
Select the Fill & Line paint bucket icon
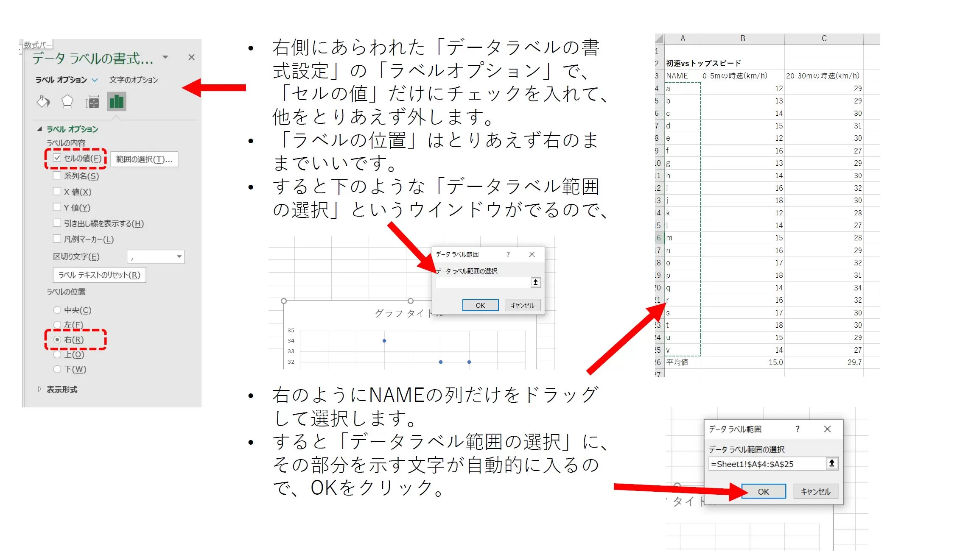tap(43, 102)
